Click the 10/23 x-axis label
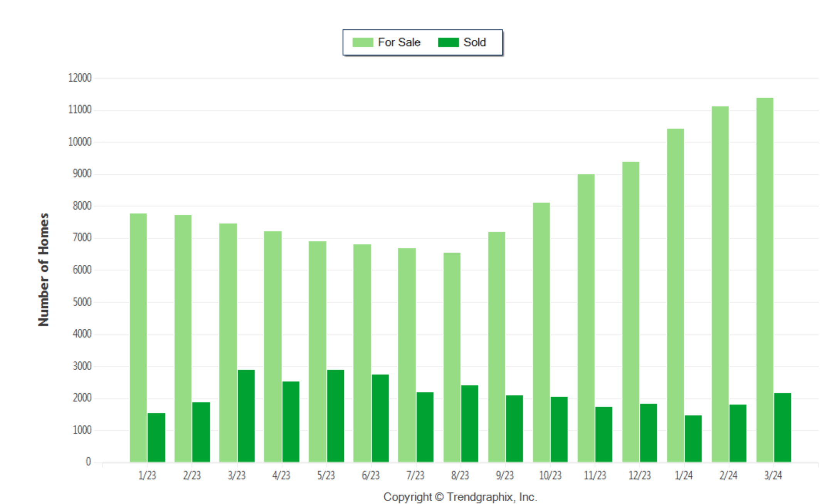 point(550,475)
